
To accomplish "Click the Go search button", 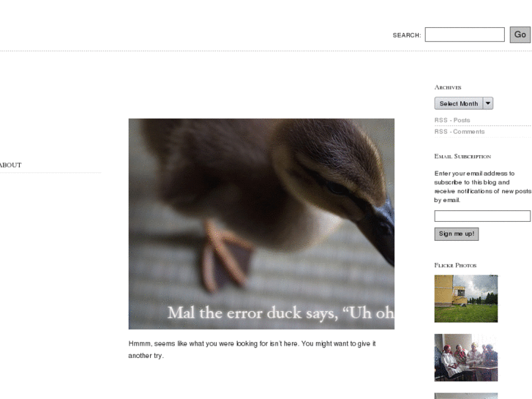I will pyautogui.click(x=520, y=34).
